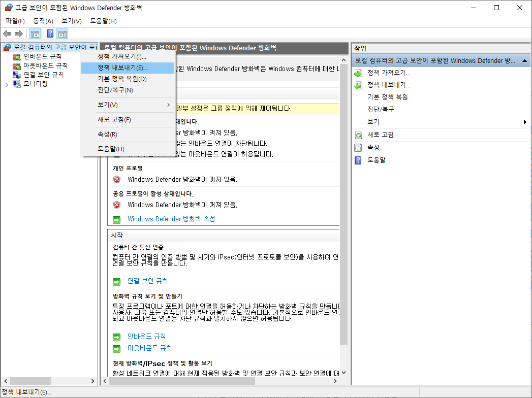Choose 도움말(H) from context menu
The image size is (532, 398).
pyautogui.click(x=128, y=149)
